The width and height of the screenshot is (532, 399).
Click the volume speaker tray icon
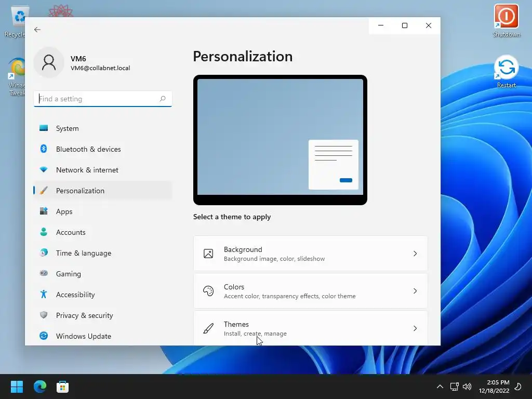pos(467,387)
